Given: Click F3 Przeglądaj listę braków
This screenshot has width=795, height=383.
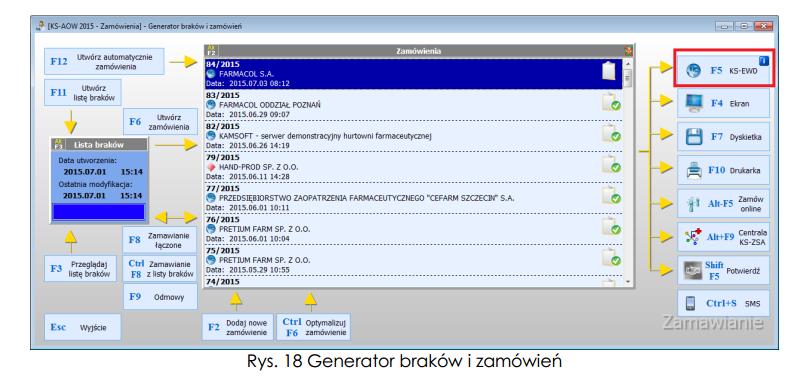Looking at the screenshot, I should pyautogui.click(x=80, y=269).
